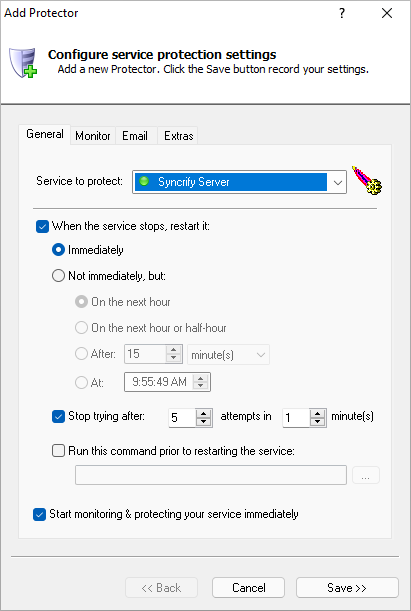Select the Immediately radio button
Viewport: 411px width, 611px height.
(x=58, y=250)
